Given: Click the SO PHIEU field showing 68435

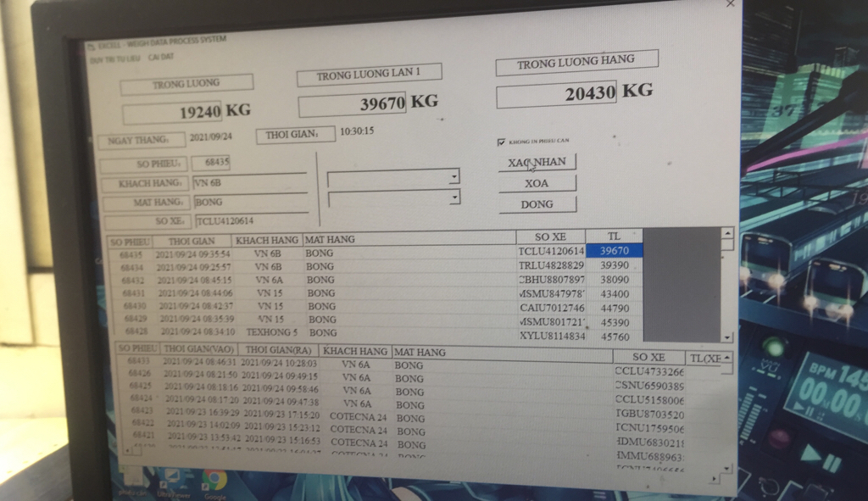Looking at the screenshot, I should [210, 163].
